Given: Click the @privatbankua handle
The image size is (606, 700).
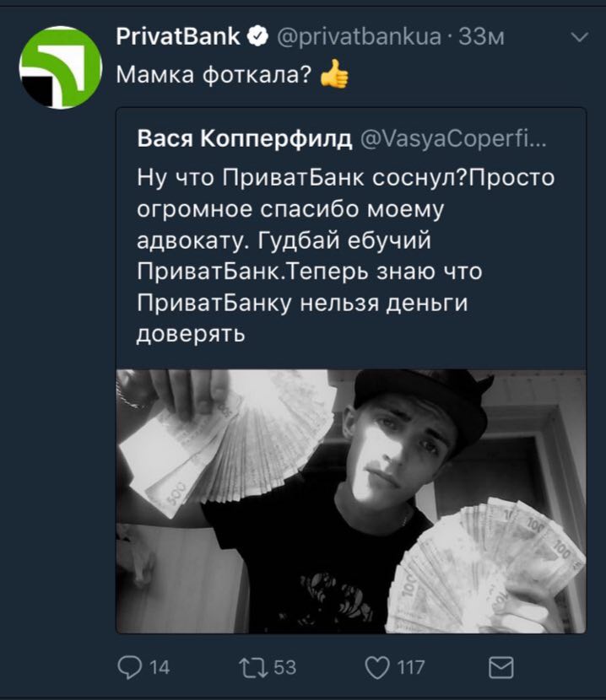Looking at the screenshot, I should click(x=360, y=36).
